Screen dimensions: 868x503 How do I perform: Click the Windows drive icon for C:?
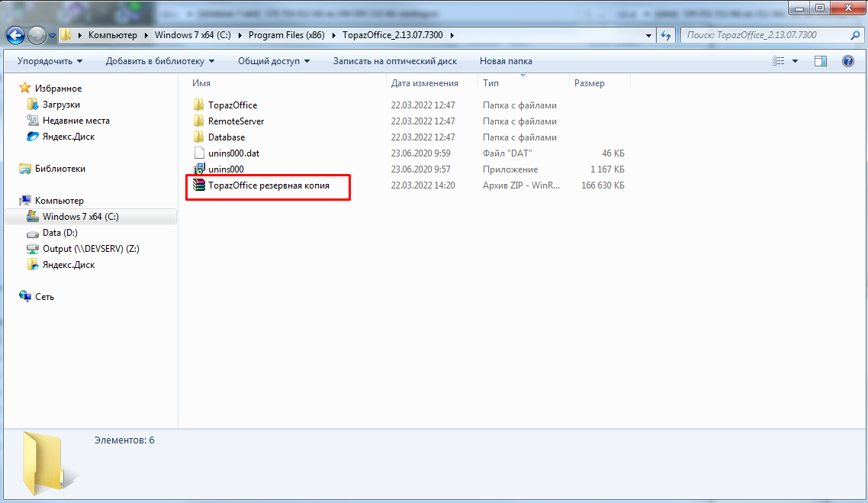(32, 217)
